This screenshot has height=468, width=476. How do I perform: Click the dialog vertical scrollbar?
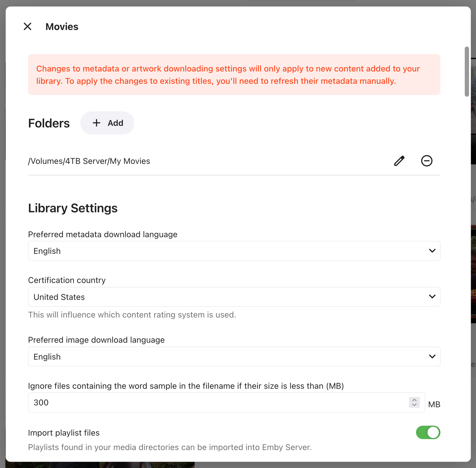[467, 71]
